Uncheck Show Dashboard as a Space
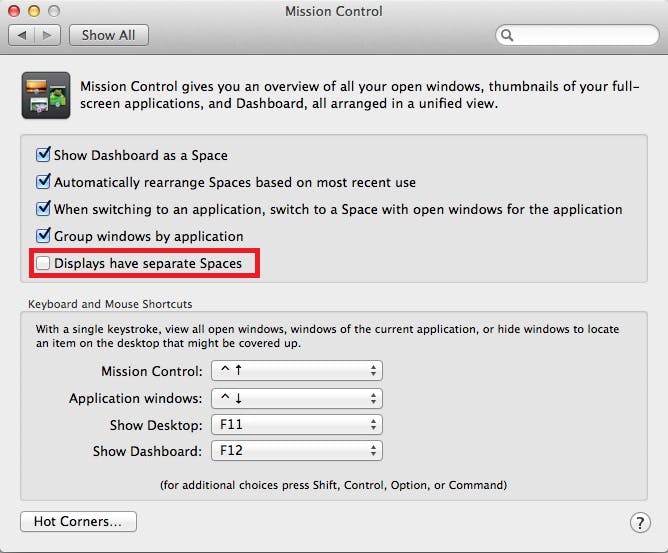 (x=43, y=155)
